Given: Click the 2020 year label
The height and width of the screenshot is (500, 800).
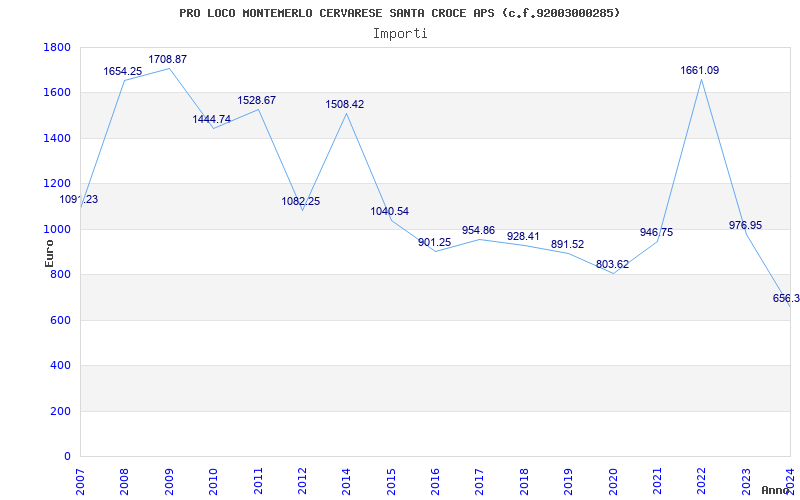Looking at the screenshot, I should click(x=613, y=481).
